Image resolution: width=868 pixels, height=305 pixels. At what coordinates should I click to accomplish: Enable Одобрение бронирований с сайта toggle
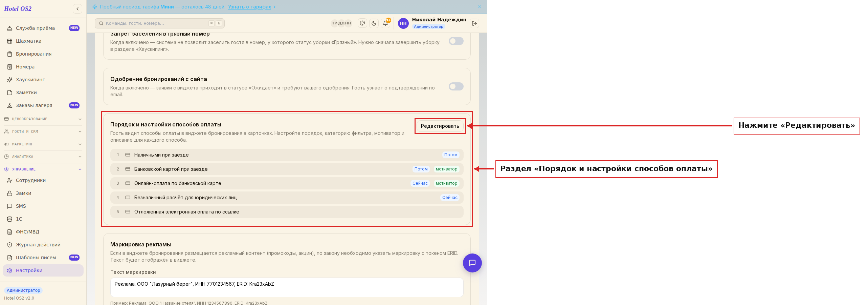(x=456, y=86)
